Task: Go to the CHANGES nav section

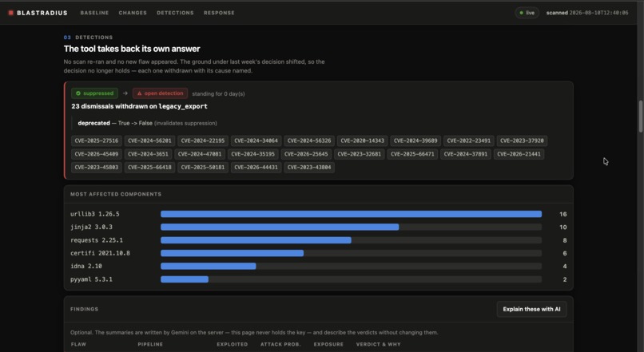Action: tap(133, 13)
